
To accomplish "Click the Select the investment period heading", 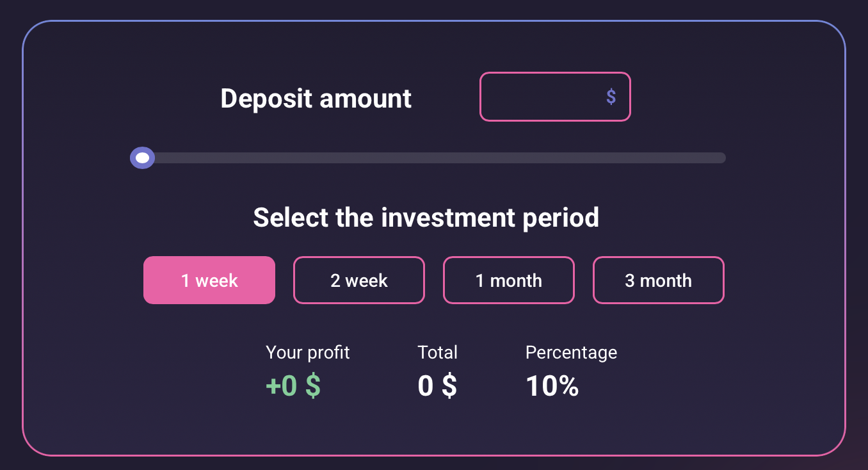I will [426, 218].
